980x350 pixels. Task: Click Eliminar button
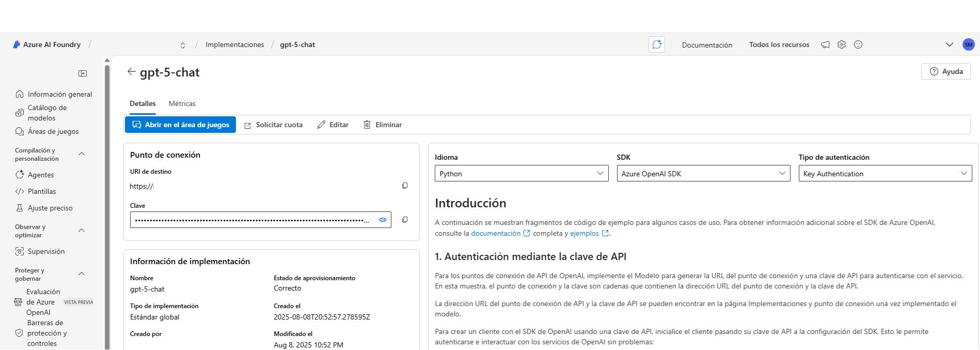[382, 125]
